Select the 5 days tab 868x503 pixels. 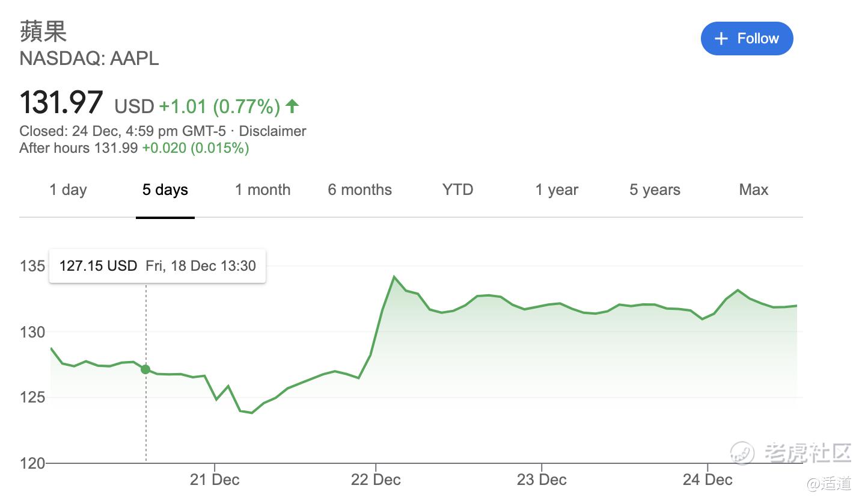tap(165, 190)
